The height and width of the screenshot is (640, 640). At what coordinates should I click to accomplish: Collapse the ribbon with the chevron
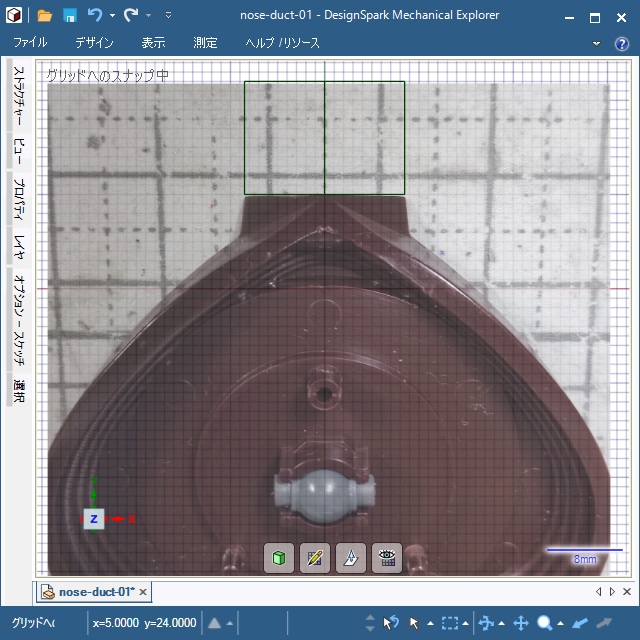[597, 44]
